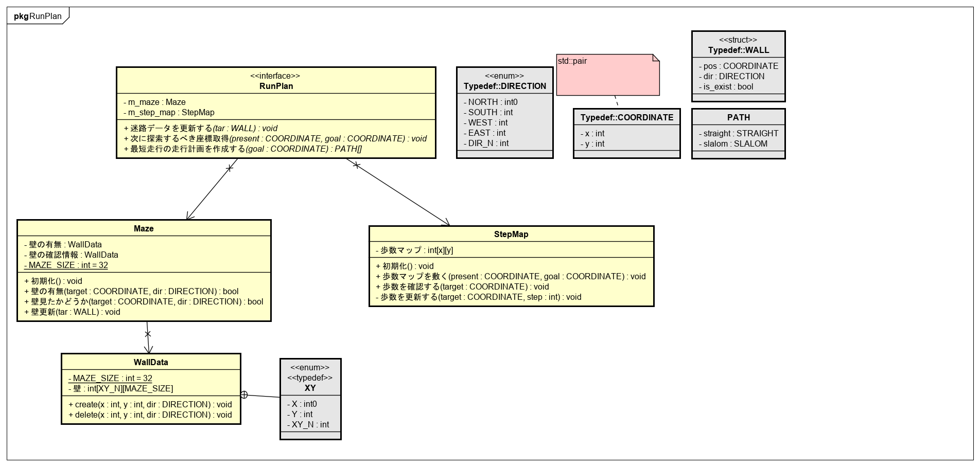This screenshot has height=467, width=980.
Task: Click the is_exist : bool attribute
Action: tap(726, 86)
